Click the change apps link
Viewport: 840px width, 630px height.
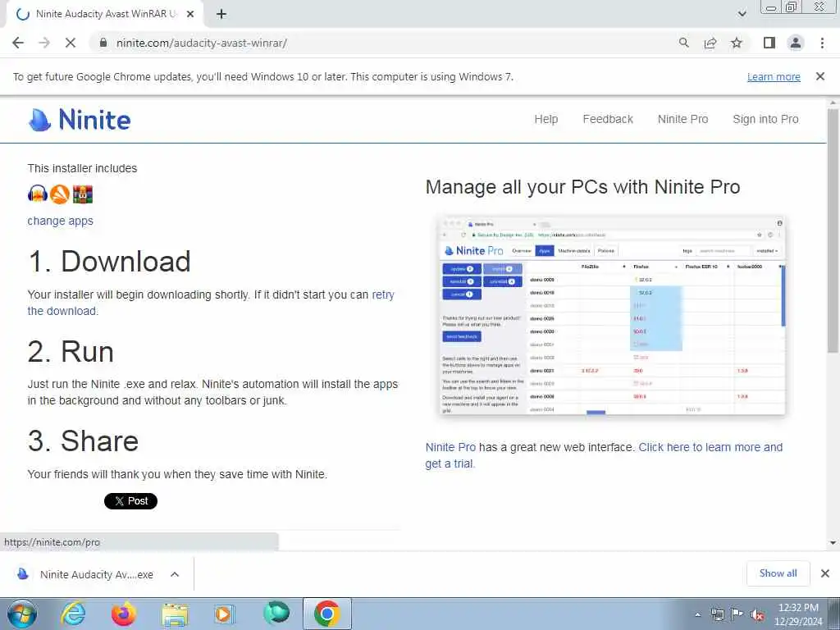(60, 221)
